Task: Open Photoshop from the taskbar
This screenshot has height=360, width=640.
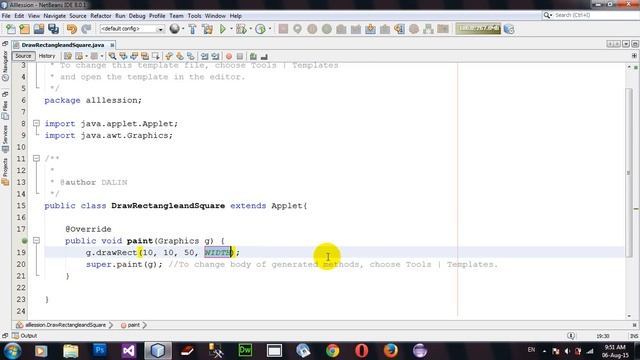Action: point(100,350)
